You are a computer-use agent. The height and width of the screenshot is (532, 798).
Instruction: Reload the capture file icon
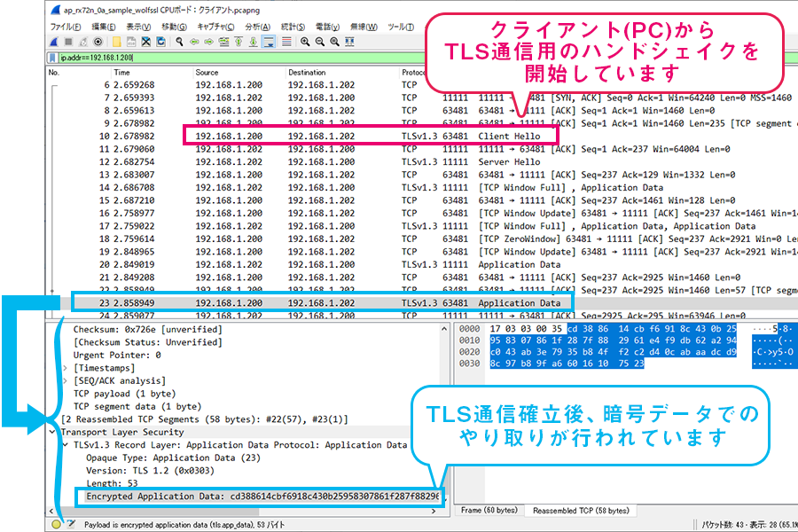160,42
